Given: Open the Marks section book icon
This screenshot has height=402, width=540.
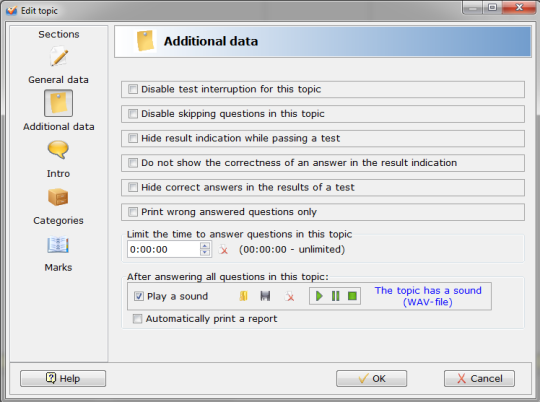Looking at the screenshot, I should point(58,245).
